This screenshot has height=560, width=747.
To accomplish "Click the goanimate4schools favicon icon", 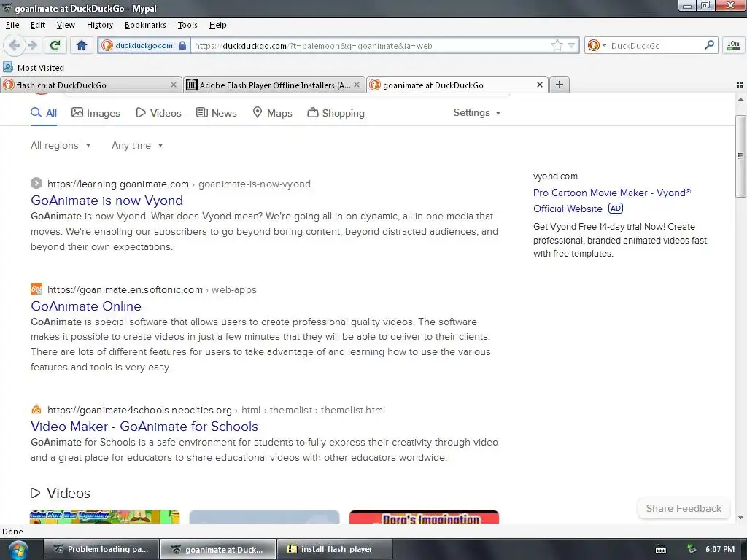I will tap(36, 410).
